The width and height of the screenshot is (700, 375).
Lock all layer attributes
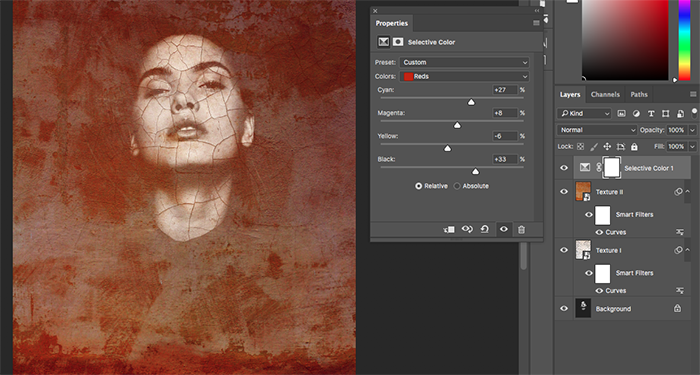(x=634, y=146)
